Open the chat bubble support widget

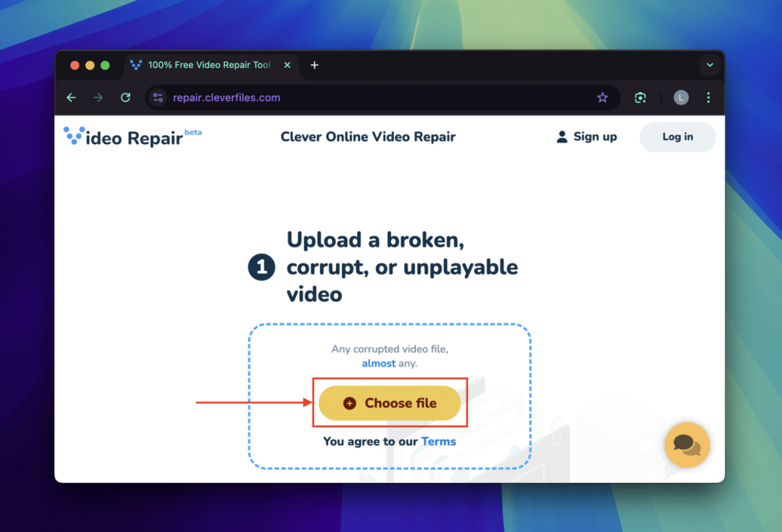click(x=687, y=445)
